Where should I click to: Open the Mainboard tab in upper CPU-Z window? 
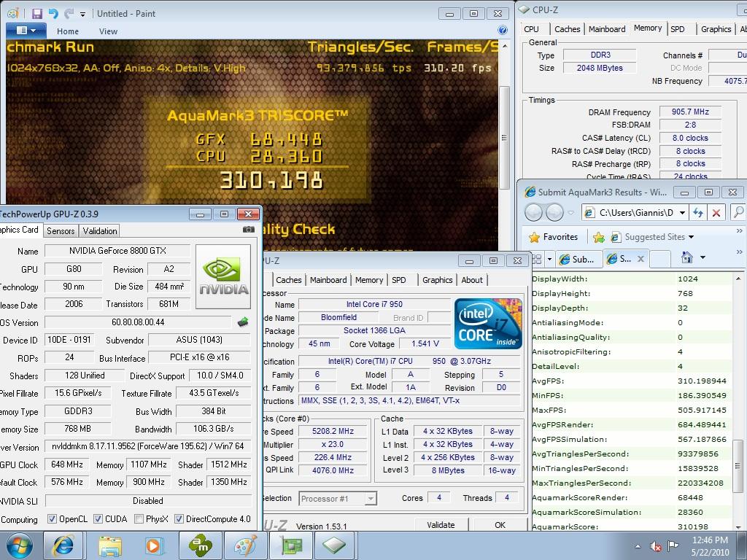point(607,29)
